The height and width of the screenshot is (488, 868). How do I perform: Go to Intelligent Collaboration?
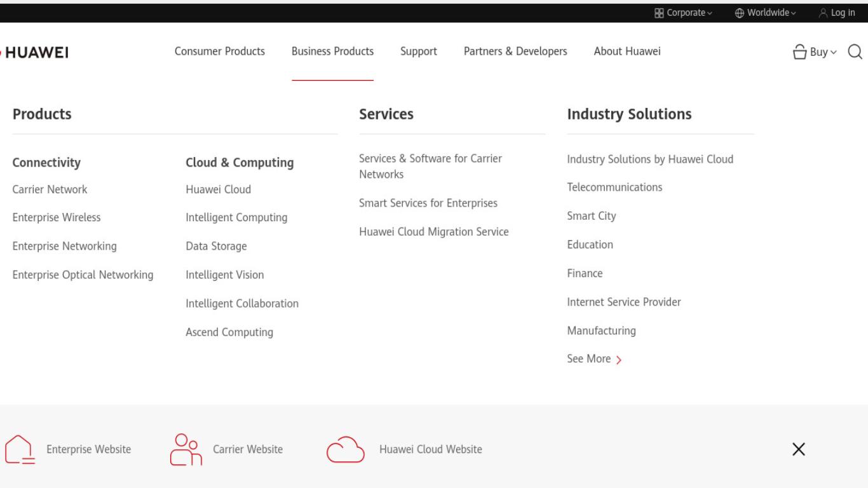tap(242, 303)
